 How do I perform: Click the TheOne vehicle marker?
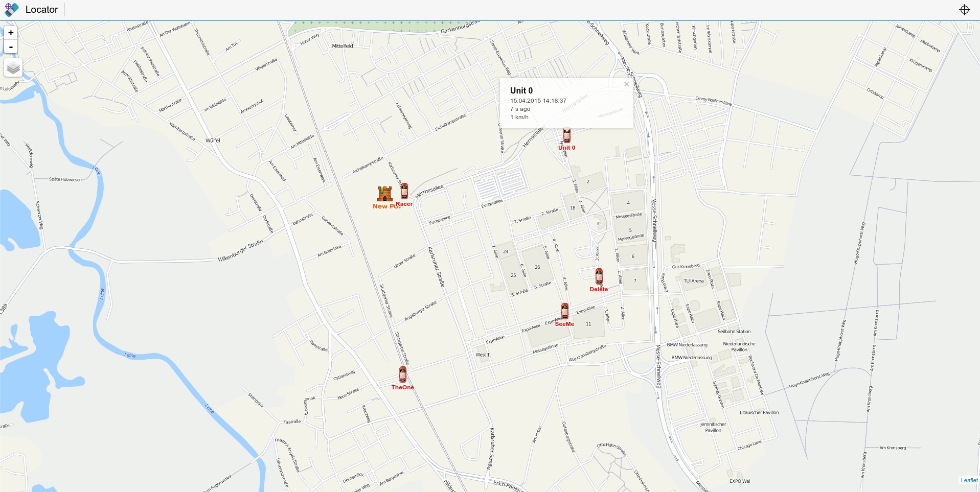tap(402, 374)
